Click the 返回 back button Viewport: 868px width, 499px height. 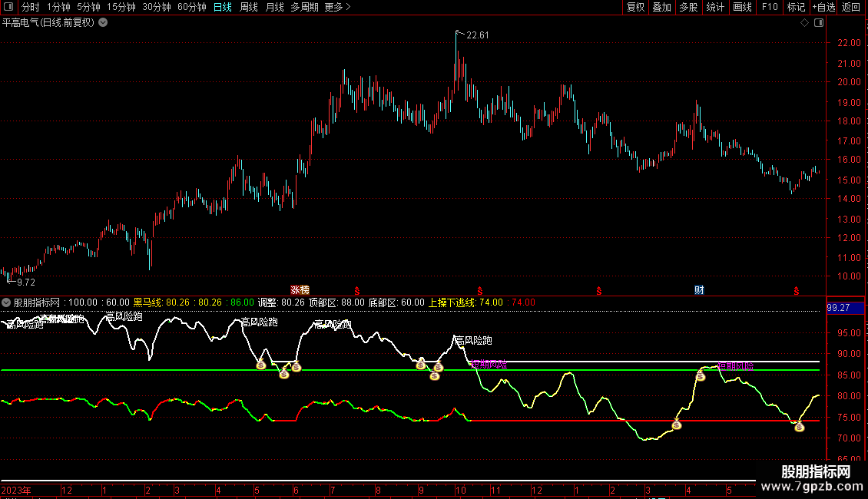coord(852,7)
